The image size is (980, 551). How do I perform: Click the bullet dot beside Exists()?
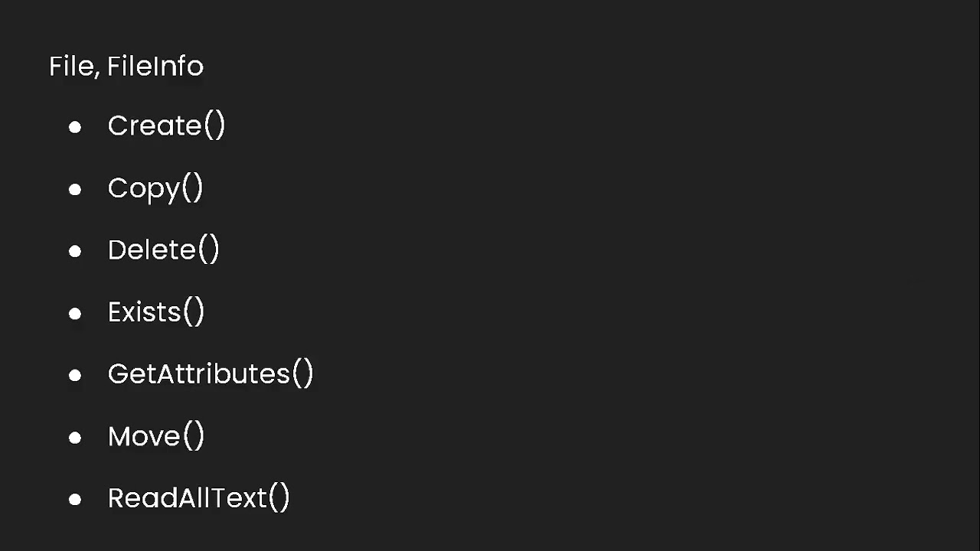74,313
